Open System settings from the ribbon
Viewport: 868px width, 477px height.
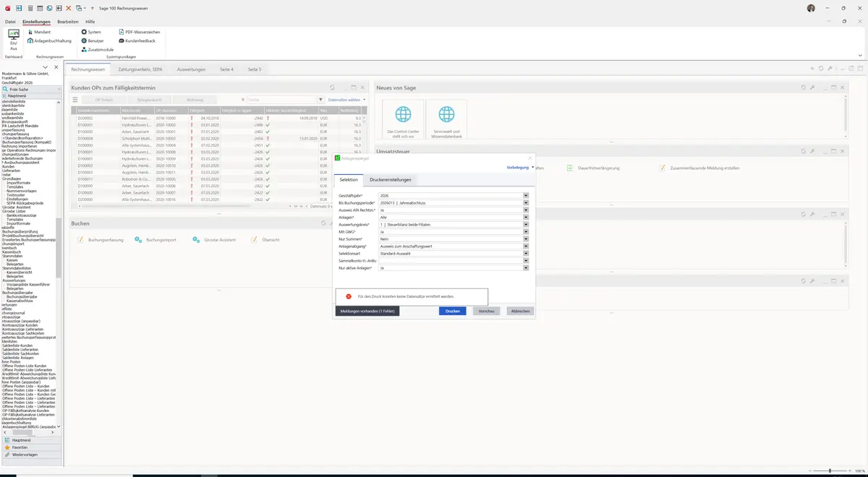91,32
